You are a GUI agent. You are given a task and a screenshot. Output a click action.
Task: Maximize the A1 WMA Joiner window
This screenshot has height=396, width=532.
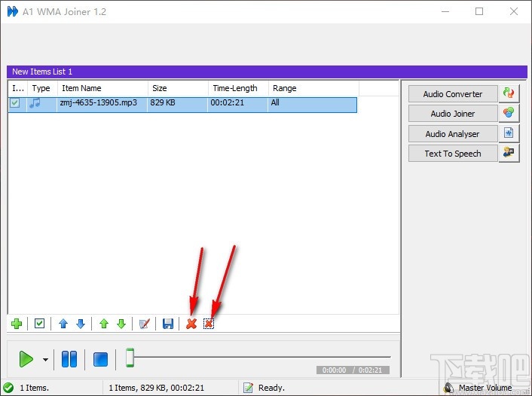(479, 11)
